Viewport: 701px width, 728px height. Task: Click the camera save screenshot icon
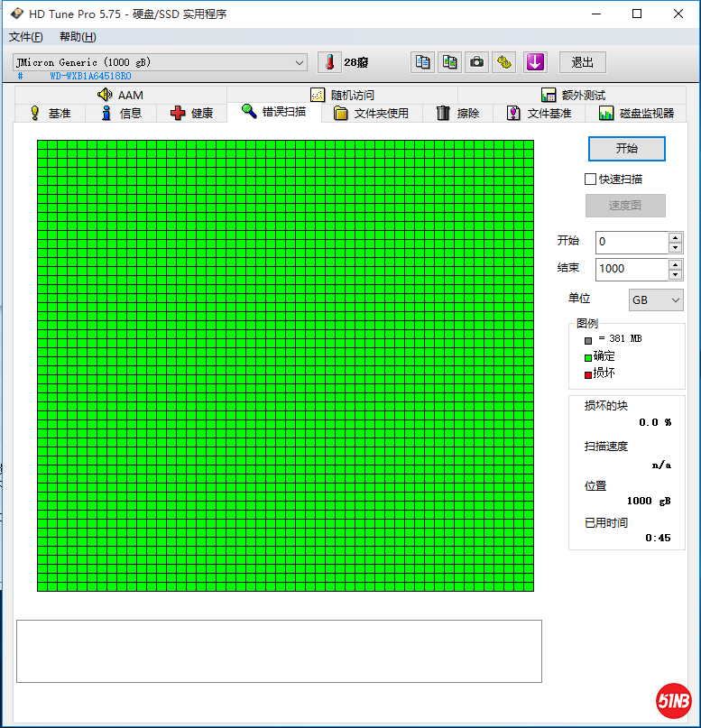pos(477,62)
